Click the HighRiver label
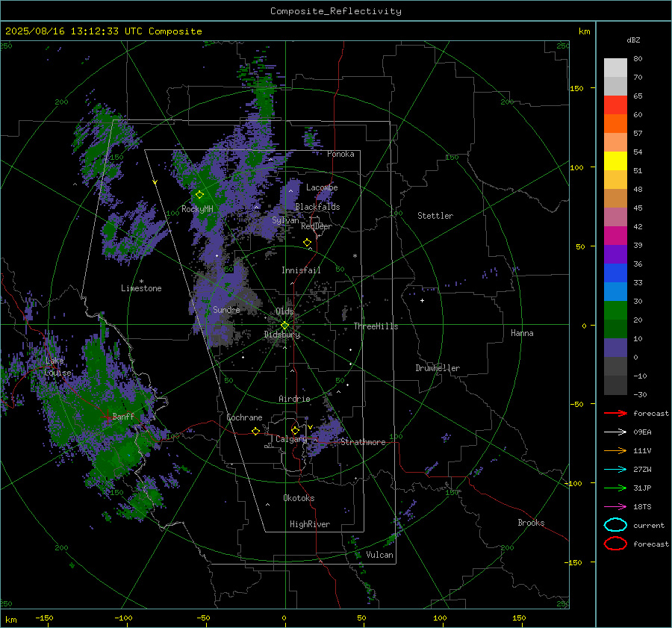 tap(310, 524)
